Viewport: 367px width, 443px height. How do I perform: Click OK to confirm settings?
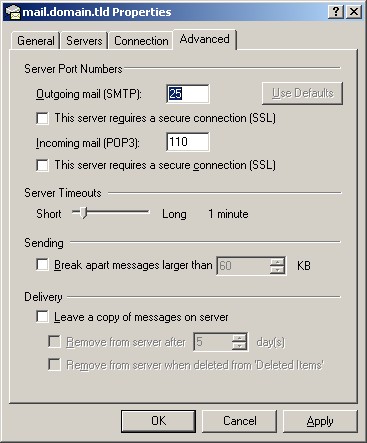(x=158, y=421)
